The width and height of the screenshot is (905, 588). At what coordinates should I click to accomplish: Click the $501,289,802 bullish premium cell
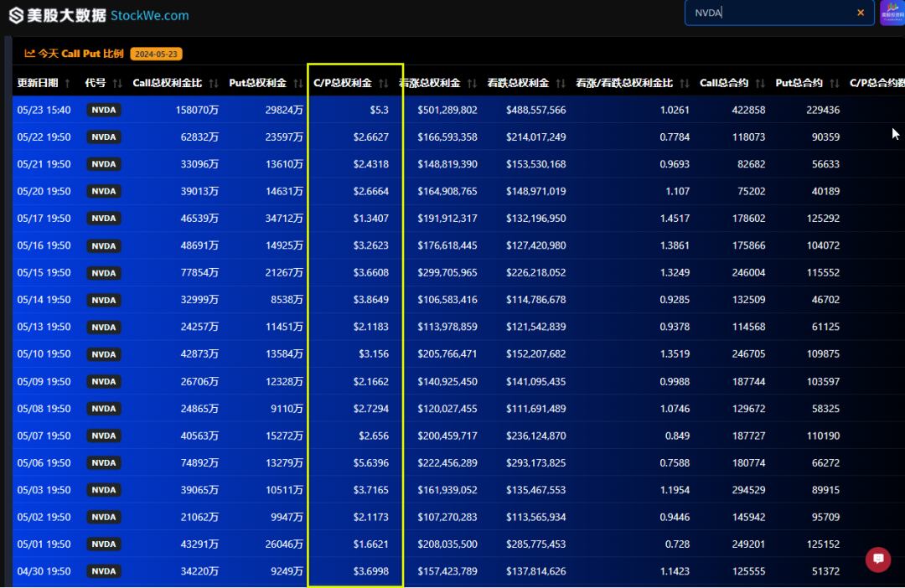point(447,110)
